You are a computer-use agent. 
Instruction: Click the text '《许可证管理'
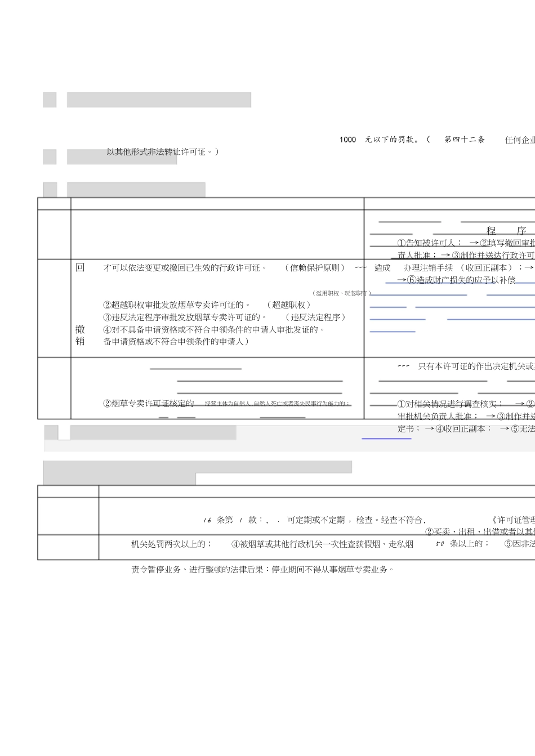coord(513,520)
